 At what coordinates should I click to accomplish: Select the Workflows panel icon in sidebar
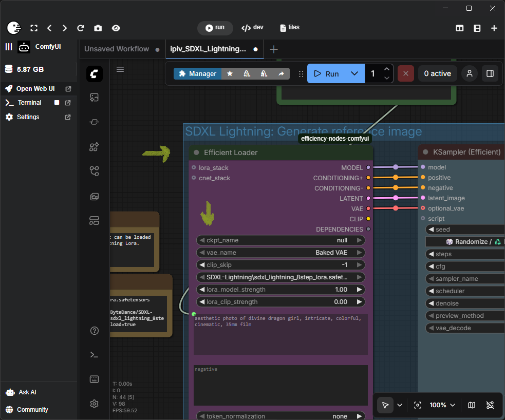94,171
